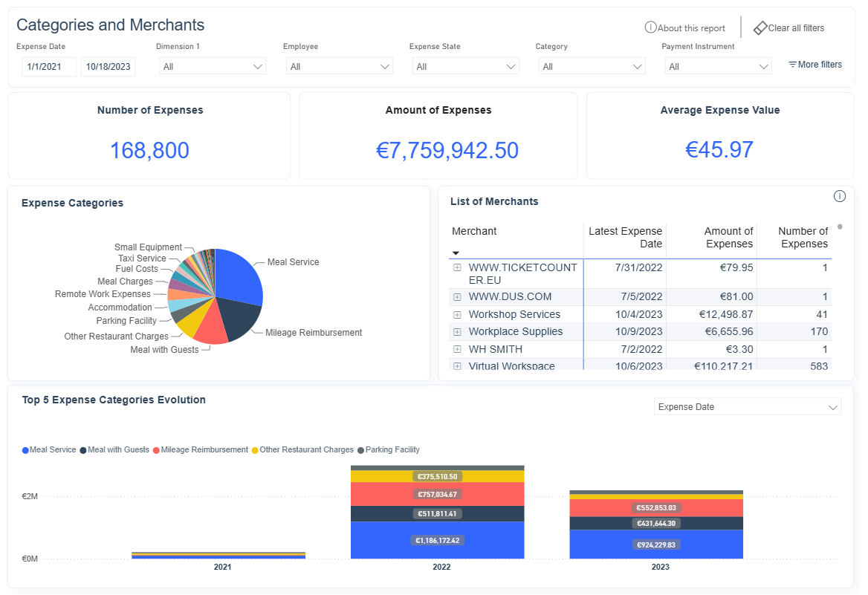This screenshot has width=868, height=595.
Task: Open the Dimension 1 dropdown
Action: tap(213, 66)
